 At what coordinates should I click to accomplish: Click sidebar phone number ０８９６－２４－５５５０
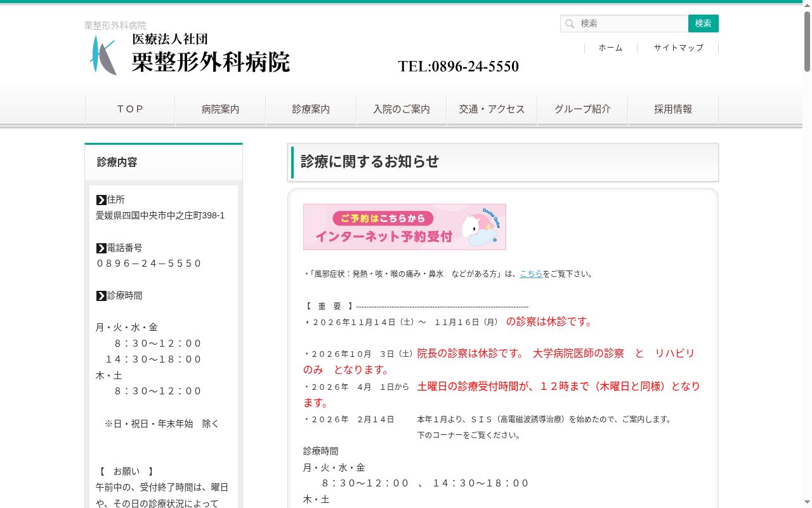(148, 264)
